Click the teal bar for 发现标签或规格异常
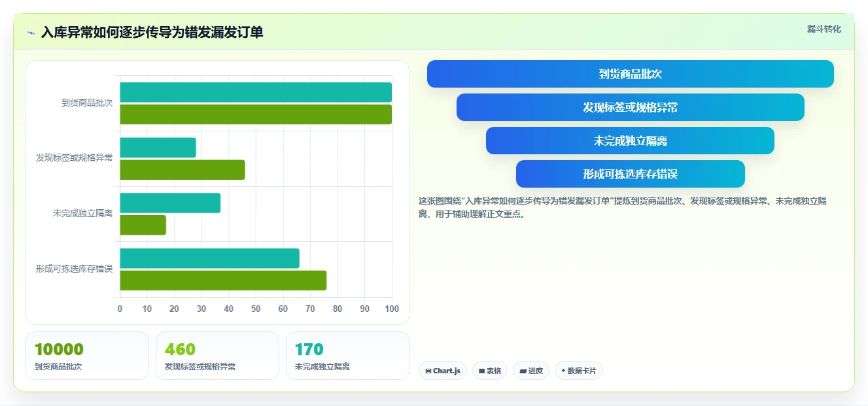This screenshot has width=868, height=406. click(x=158, y=148)
